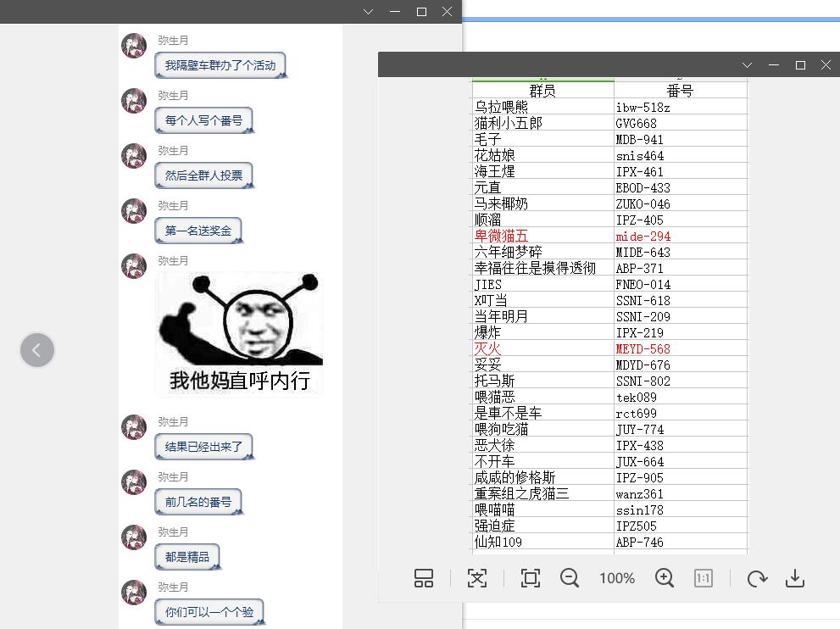Click the message bubble 都是精品

click(187, 557)
